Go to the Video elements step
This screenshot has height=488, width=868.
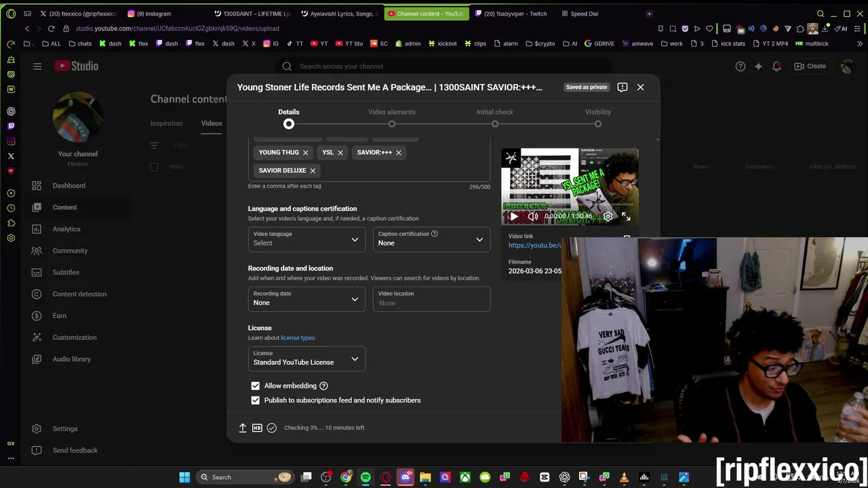(392, 119)
